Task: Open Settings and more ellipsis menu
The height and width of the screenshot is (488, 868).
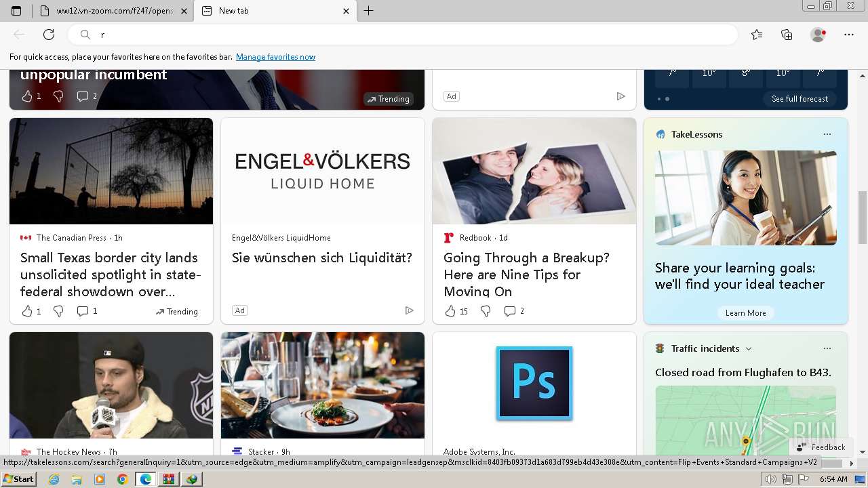Action: click(849, 35)
